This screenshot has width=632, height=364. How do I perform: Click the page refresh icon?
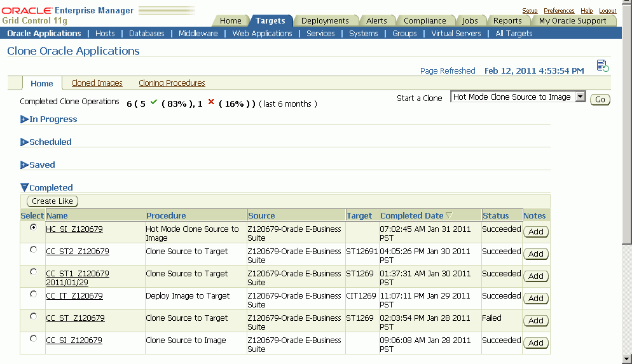tap(603, 65)
